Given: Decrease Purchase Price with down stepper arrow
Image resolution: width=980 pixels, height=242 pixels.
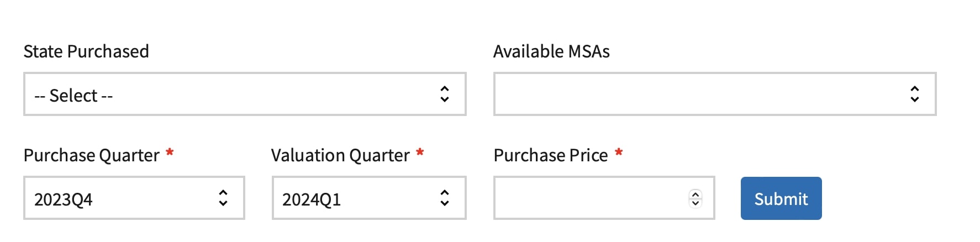Looking at the screenshot, I should click(696, 203).
